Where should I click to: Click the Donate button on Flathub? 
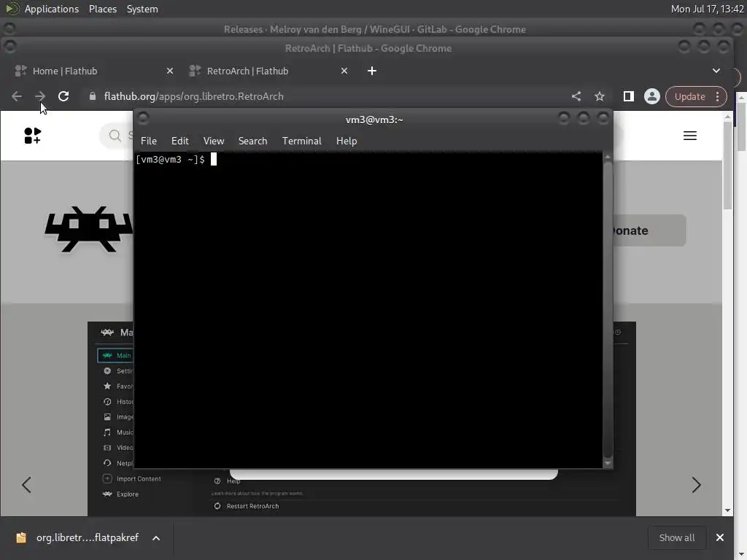[649, 230]
